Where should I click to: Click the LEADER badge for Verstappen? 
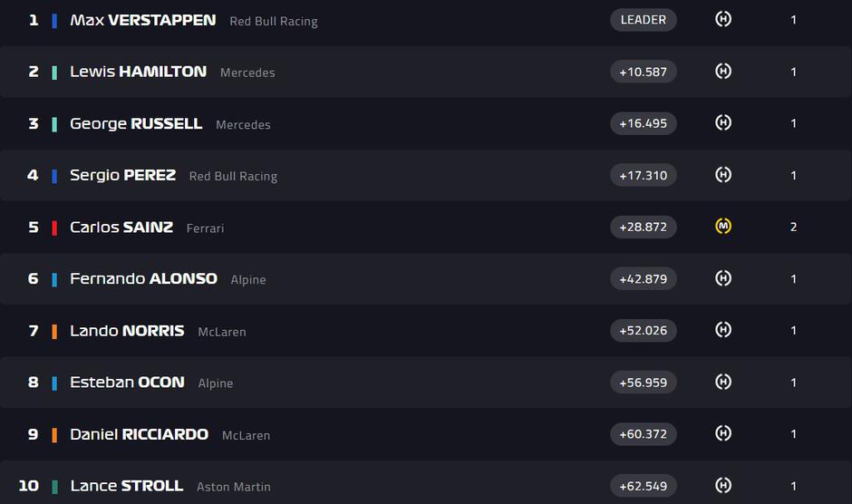point(644,19)
